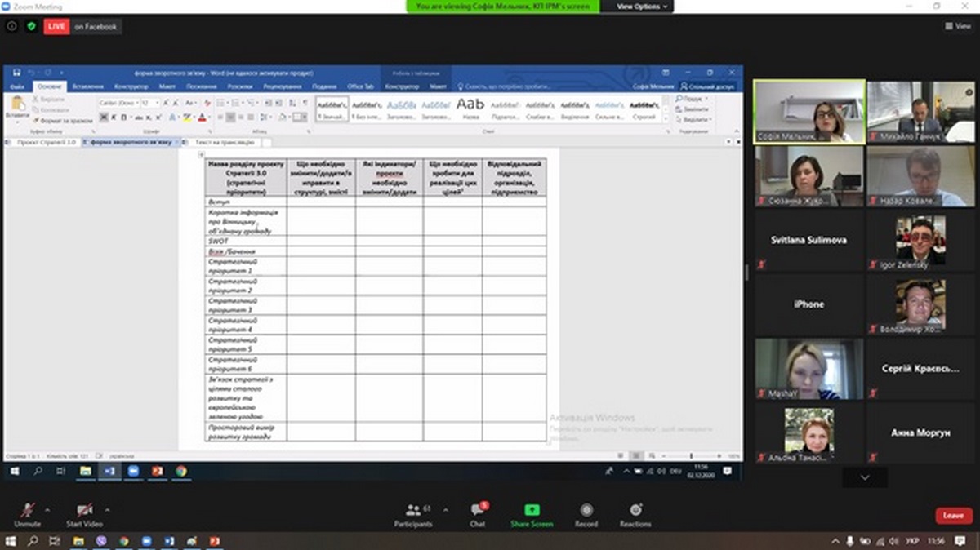Viewport: 980px width, 550px height.
Task: Open meeting information icon
Action: [x=11, y=26]
